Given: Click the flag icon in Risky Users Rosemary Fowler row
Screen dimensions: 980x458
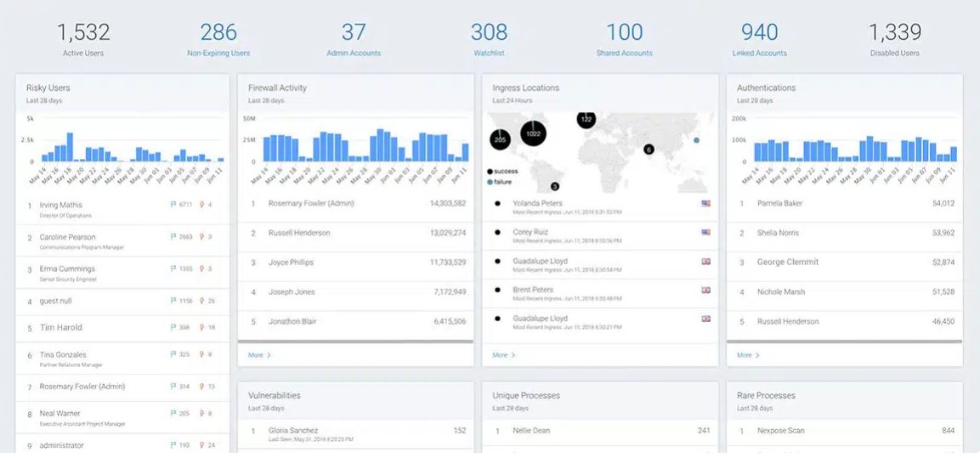Looking at the screenshot, I should (x=173, y=387).
